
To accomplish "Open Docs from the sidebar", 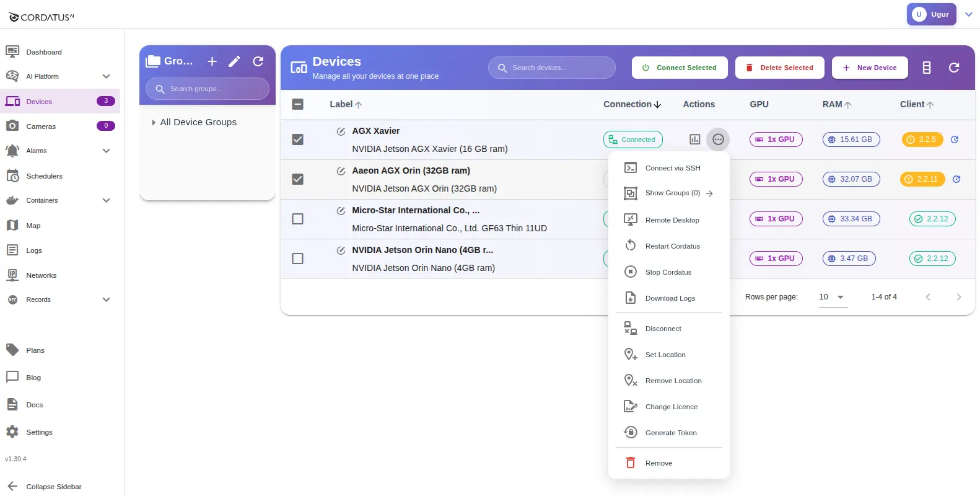I will (60, 405).
